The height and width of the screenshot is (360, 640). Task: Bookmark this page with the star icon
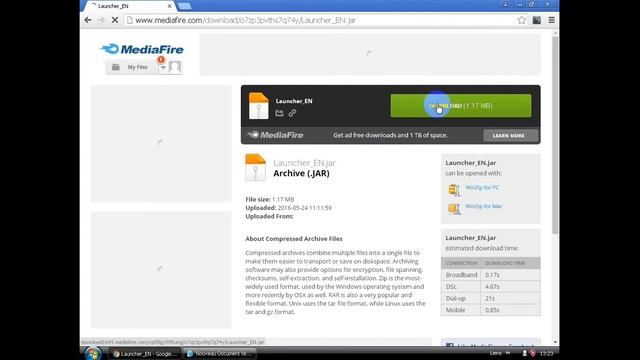[x=521, y=20]
